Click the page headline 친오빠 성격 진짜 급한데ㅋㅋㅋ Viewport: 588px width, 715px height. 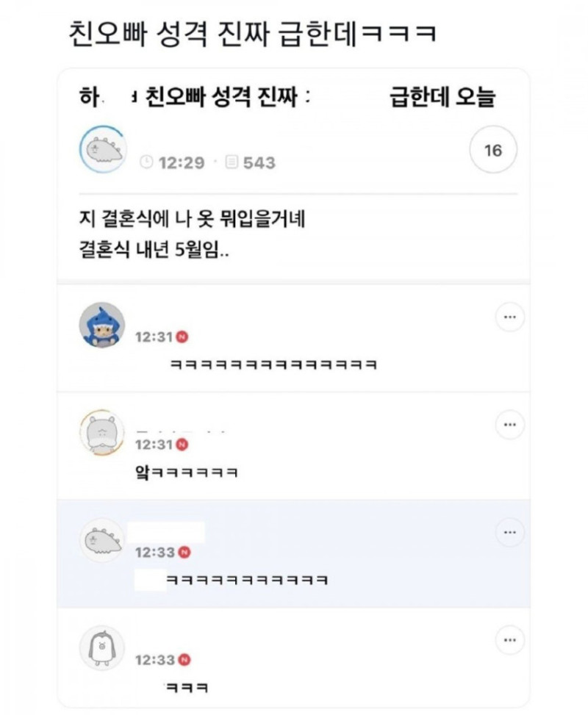point(252,35)
